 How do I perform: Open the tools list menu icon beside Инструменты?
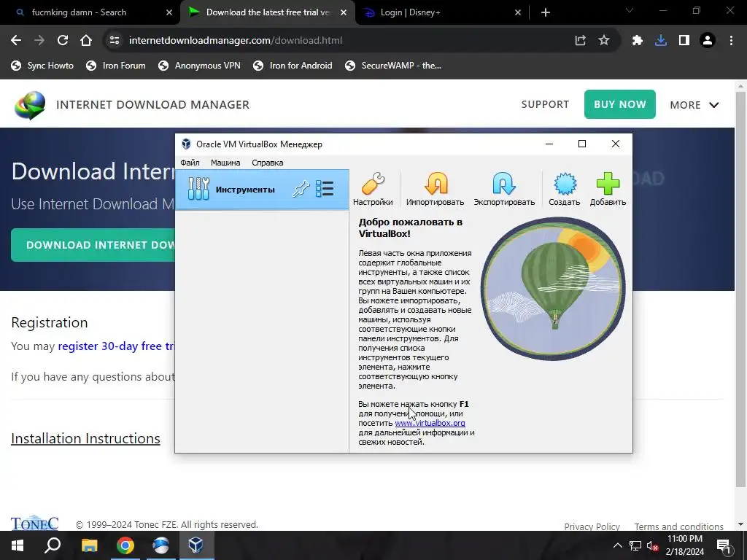(x=325, y=189)
